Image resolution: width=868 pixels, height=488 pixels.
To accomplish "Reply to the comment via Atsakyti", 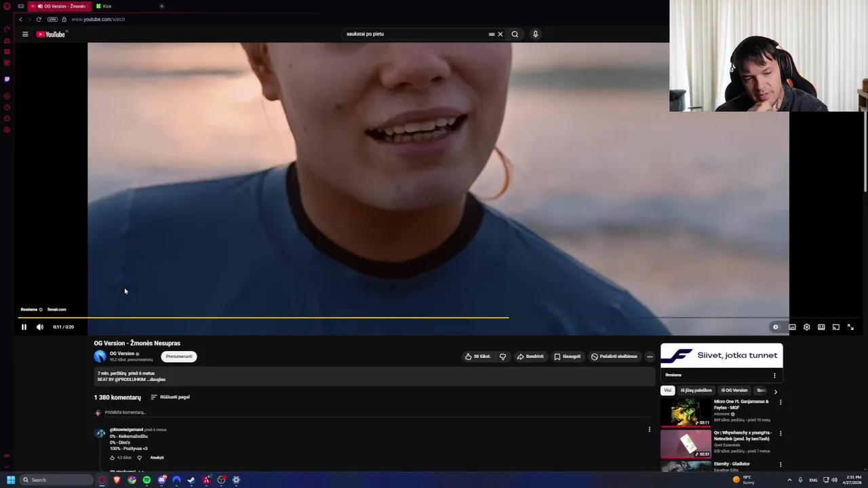I will point(157,457).
